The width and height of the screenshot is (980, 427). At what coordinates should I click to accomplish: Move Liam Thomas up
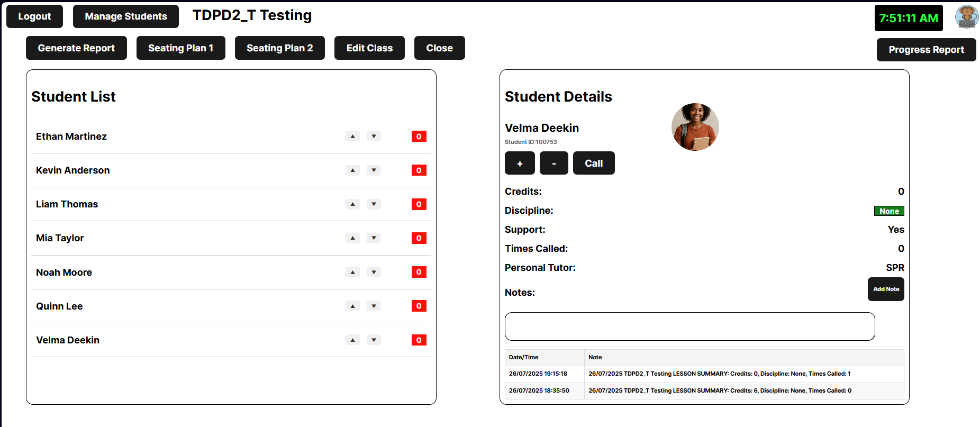click(352, 204)
